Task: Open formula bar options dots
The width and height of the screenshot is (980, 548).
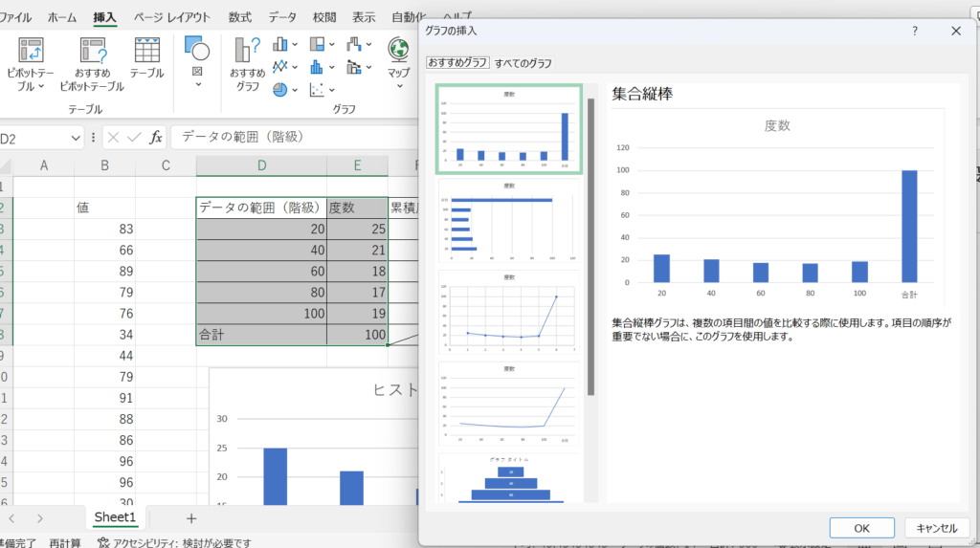Action: pyautogui.click(x=93, y=138)
